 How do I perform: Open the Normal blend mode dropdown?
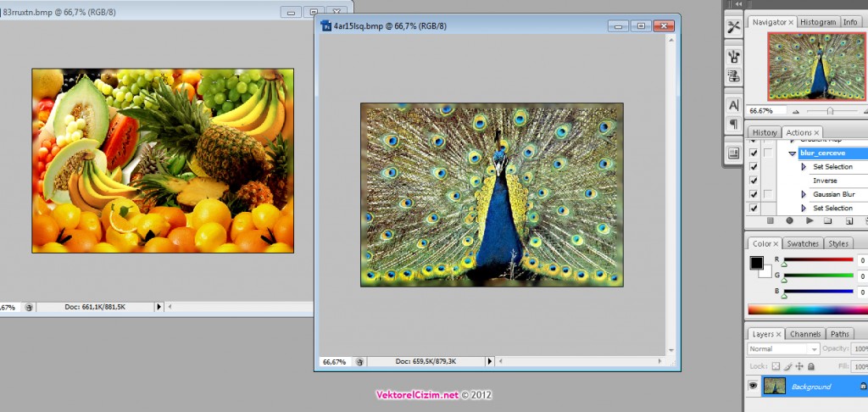point(783,349)
